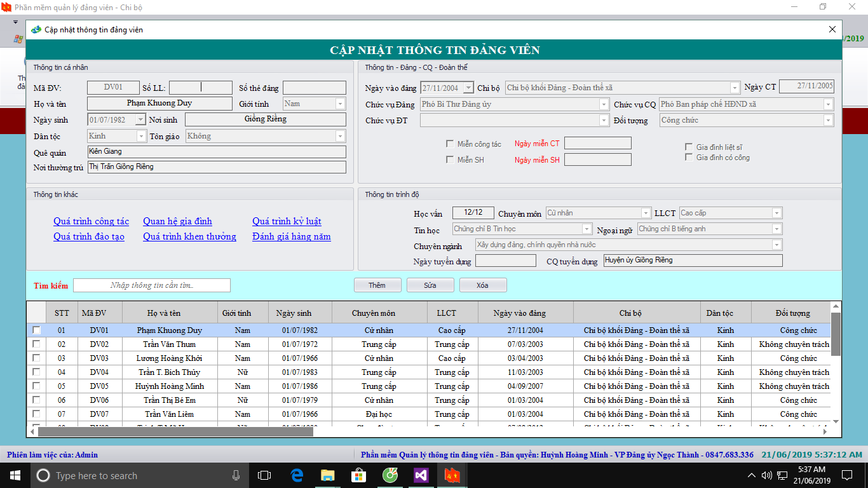Click the microphone icon in the search box
Viewport: 868px width, 488px height.
click(236, 475)
